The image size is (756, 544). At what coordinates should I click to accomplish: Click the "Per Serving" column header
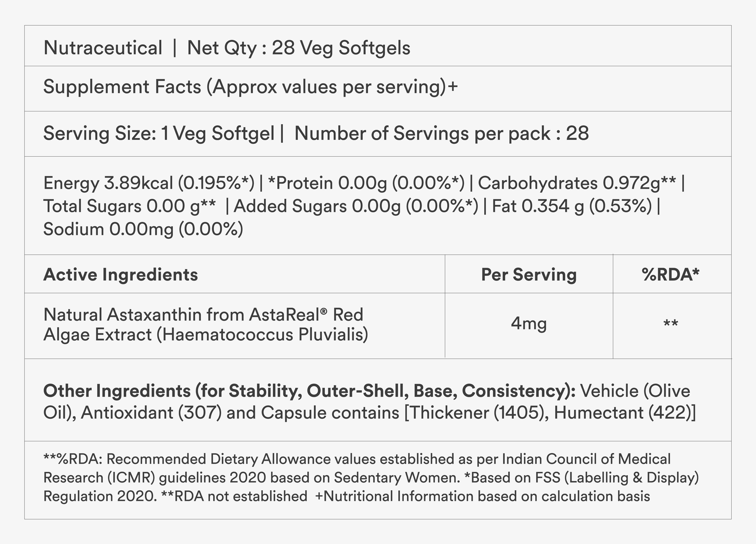click(529, 275)
